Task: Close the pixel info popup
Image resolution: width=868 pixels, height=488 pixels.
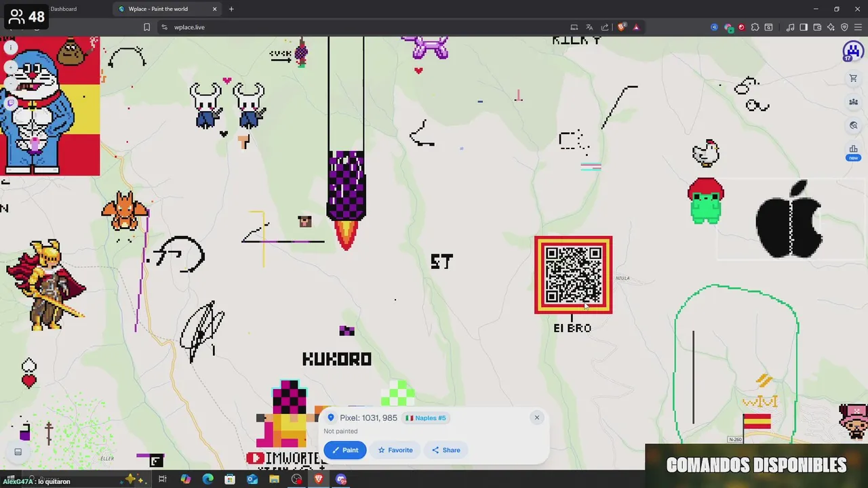Action: [536, 418]
